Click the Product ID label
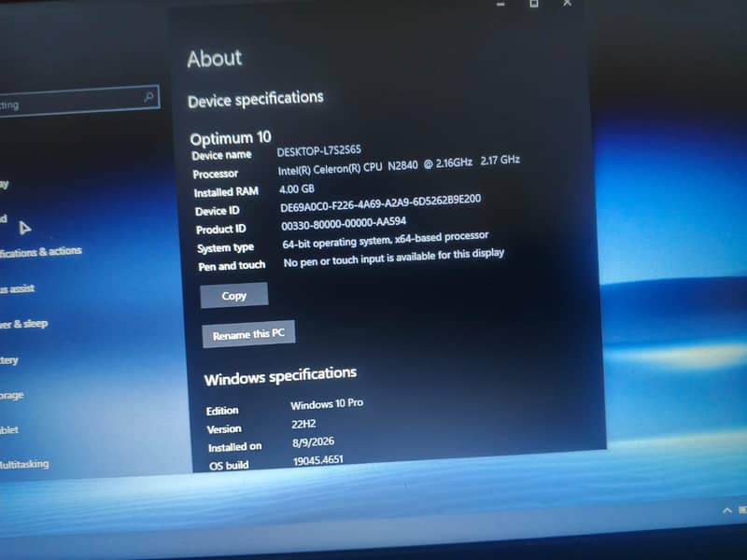The height and width of the screenshot is (560, 747). (x=221, y=230)
